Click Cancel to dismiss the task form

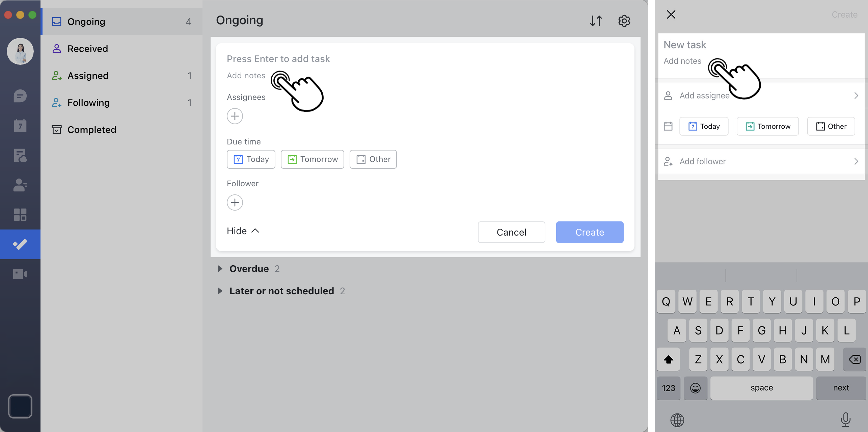coord(511,232)
